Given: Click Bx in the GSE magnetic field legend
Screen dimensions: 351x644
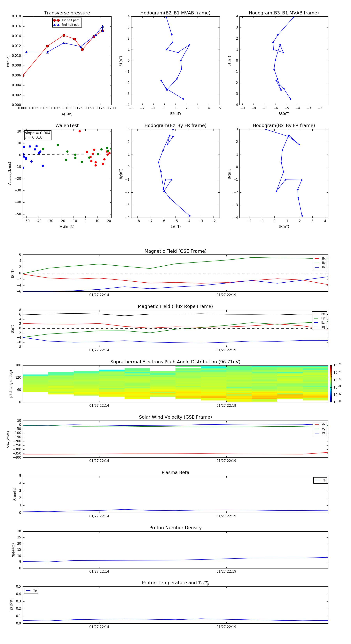Looking at the screenshot, I should pos(320,259).
